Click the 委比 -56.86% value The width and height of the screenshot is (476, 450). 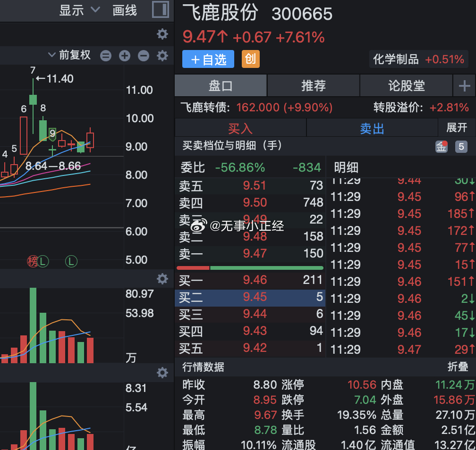coord(240,167)
